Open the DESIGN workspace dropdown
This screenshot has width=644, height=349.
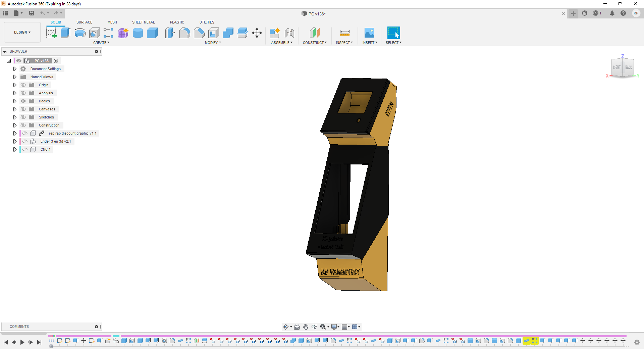(x=22, y=32)
